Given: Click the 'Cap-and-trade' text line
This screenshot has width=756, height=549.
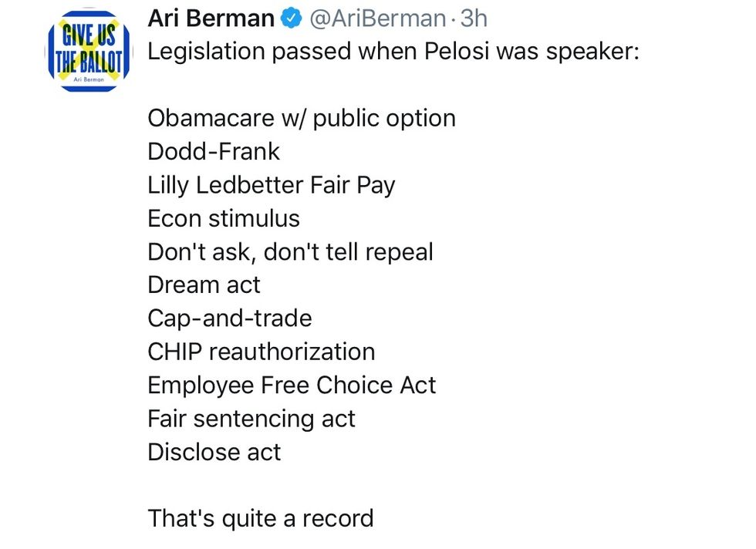Looking at the screenshot, I should (x=230, y=318).
